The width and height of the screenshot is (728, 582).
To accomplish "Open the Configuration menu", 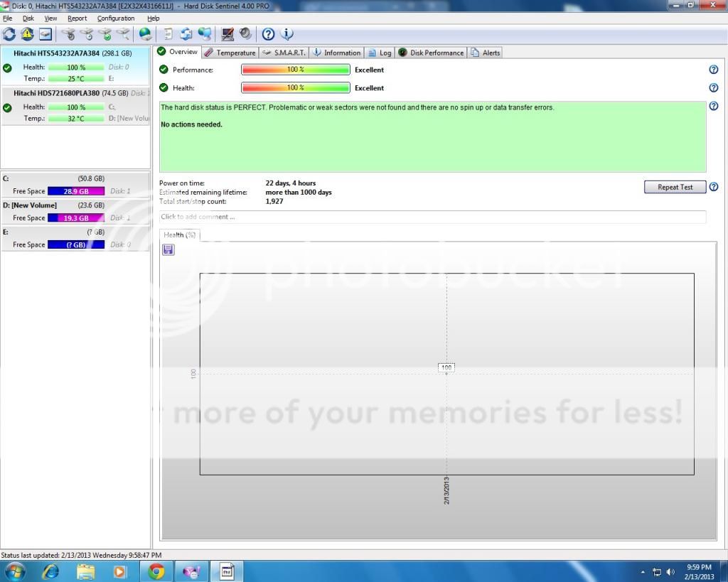I will (x=115, y=18).
